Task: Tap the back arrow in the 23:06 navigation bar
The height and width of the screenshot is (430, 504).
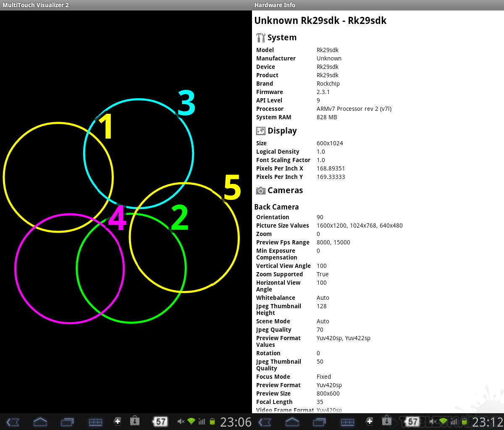Action: pos(13,422)
